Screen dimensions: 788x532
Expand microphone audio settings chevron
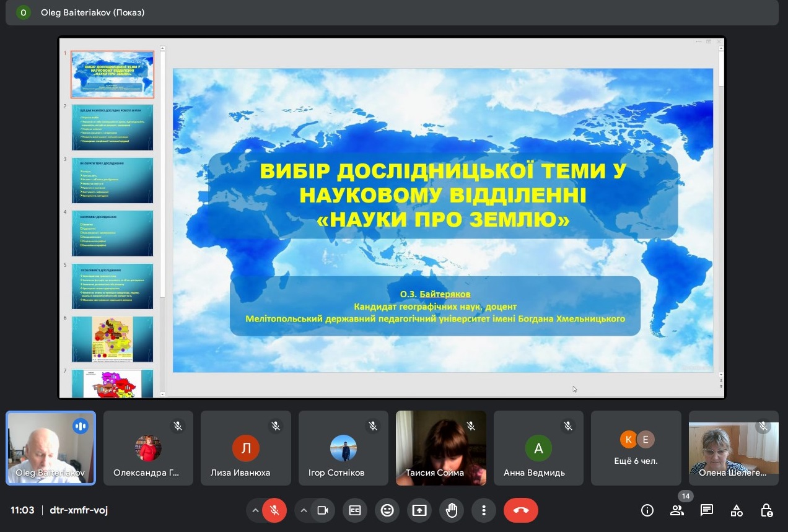tap(255, 510)
